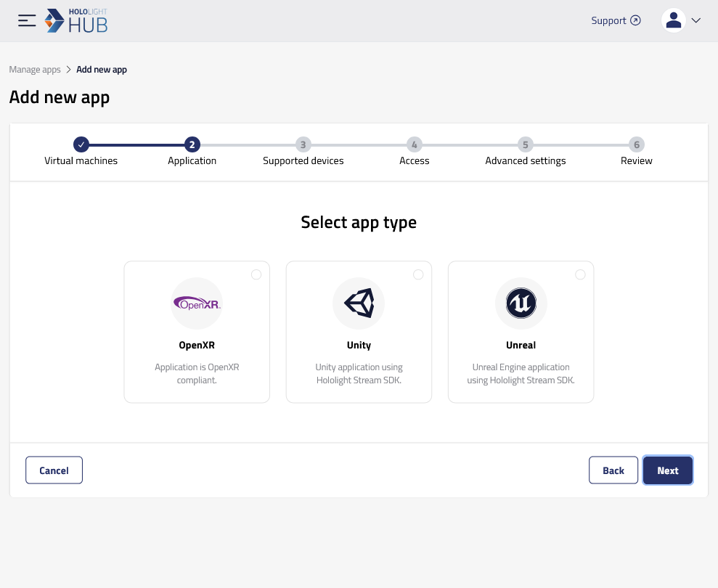718x588 pixels.
Task: Click step 5 Advanced settings circle
Action: pyautogui.click(x=525, y=144)
